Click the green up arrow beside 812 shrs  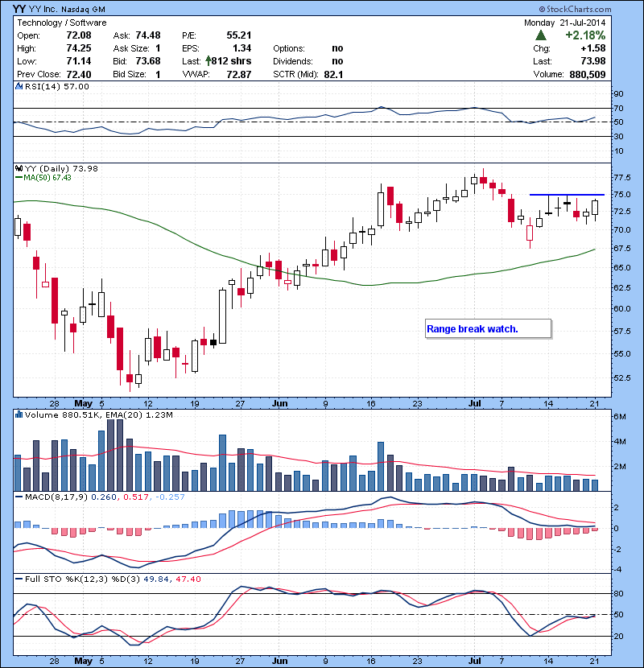coord(208,61)
